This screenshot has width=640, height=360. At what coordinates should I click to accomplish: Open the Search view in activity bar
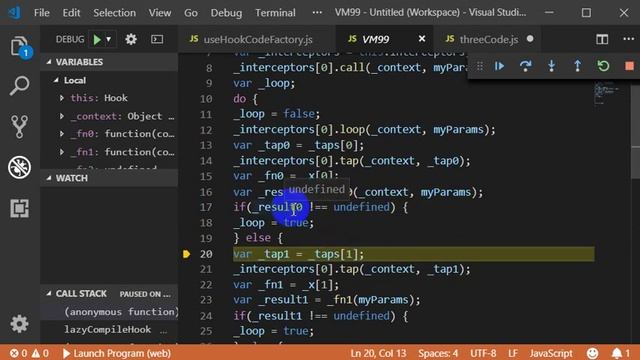[x=19, y=86]
